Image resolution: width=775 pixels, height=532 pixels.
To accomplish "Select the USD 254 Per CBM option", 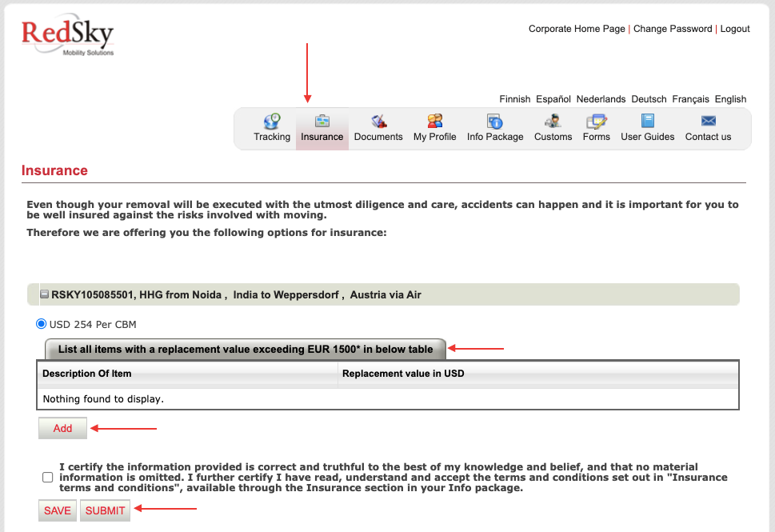I will 41,324.
